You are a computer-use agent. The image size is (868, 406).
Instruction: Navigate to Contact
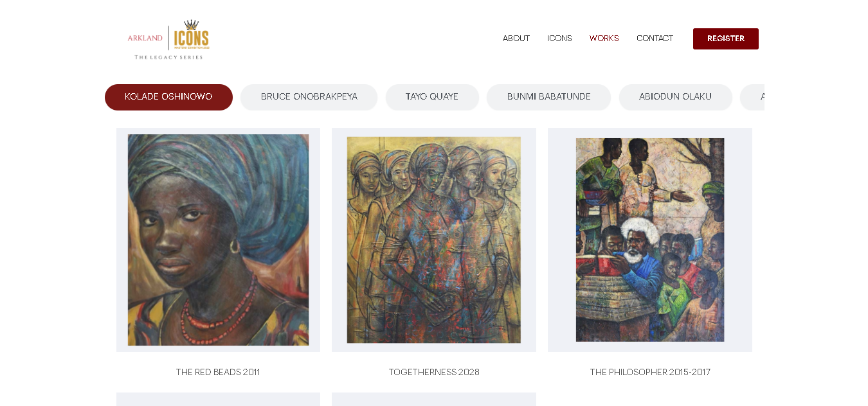coord(655,39)
